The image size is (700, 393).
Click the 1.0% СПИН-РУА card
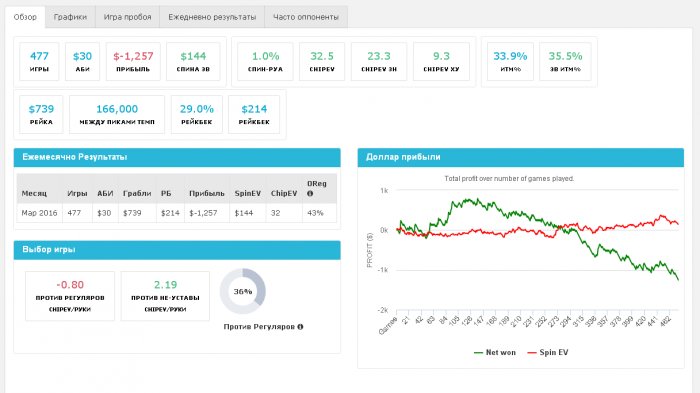pos(265,62)
